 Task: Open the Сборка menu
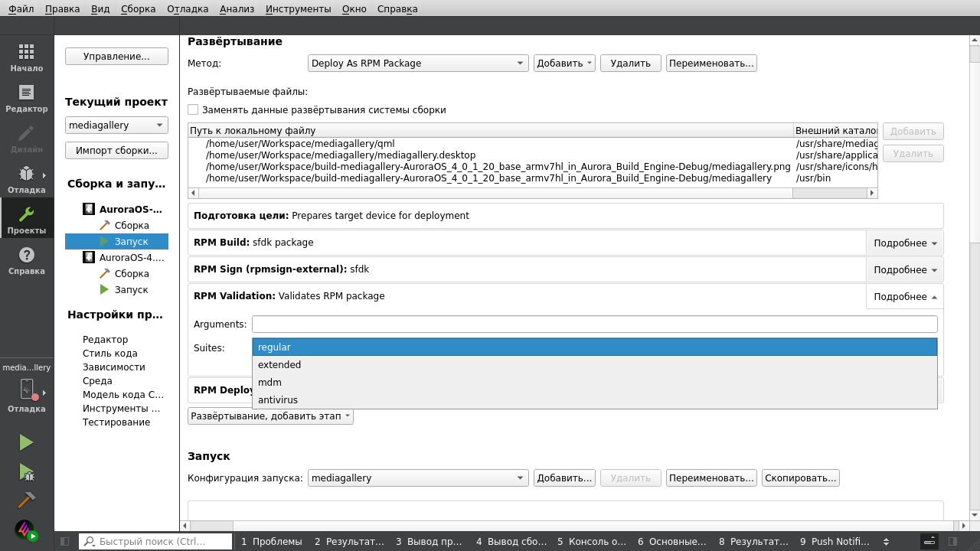click(x=138, y=8)
